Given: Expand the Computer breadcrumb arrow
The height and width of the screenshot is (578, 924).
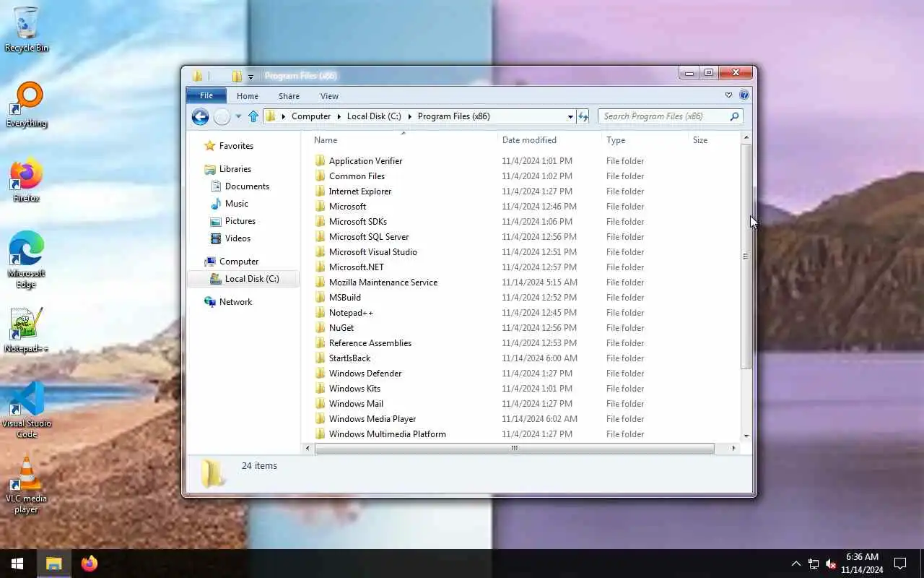Looking at the screenshot, I should coord(338,116).
